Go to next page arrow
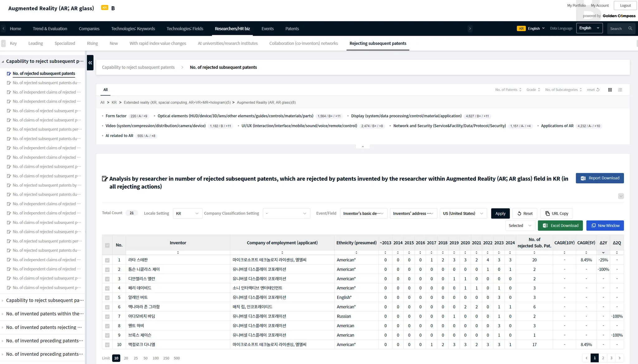The image size is (638, 364). tap(620, 358)
